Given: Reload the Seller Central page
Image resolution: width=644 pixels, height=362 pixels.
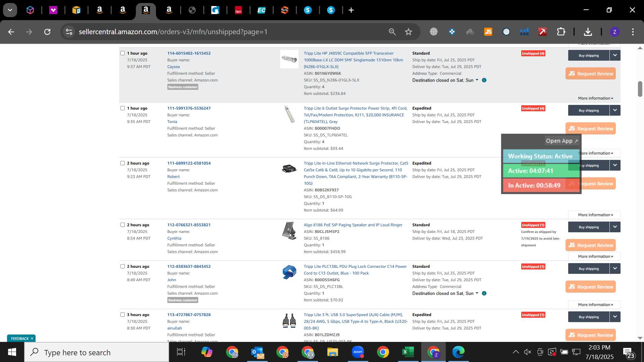Looking at the screenshot, I should point(47,32).
